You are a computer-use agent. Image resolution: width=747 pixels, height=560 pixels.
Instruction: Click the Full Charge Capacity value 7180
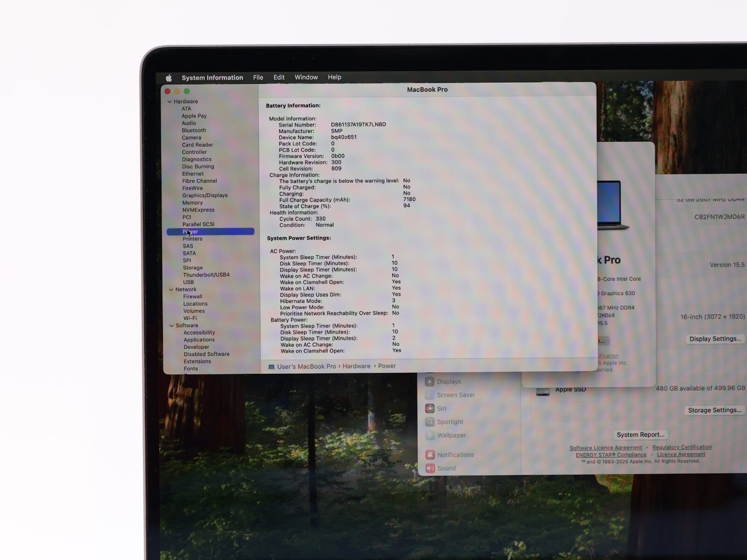(409, 199)
